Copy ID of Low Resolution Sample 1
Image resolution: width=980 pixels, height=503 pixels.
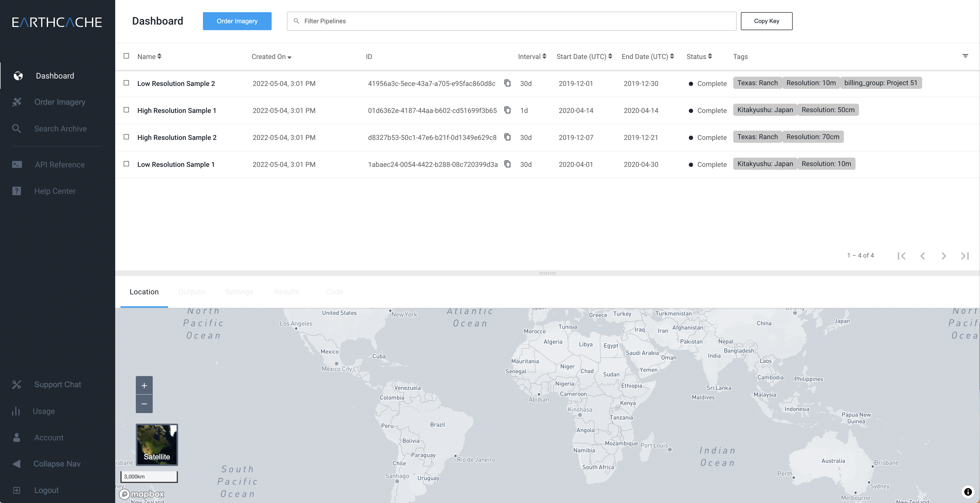click(508, 164)
